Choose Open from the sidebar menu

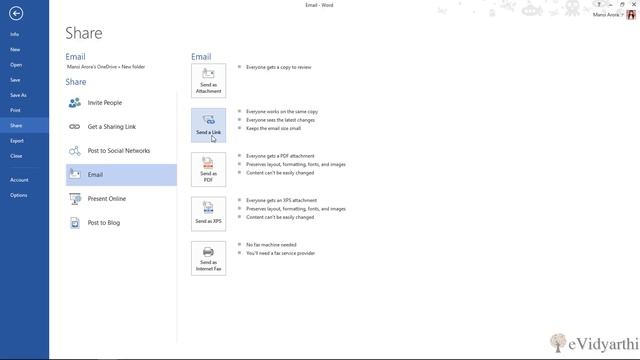(x=16, y=65)
